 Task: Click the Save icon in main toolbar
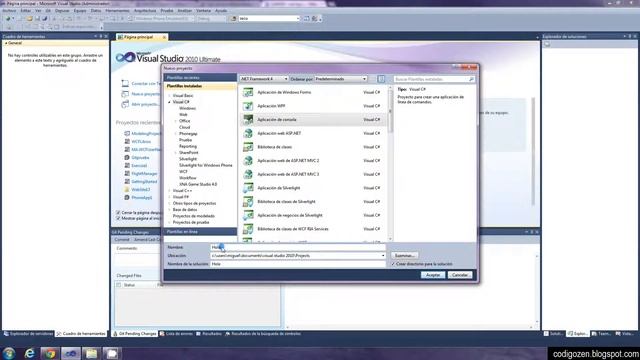click(38, 18)
